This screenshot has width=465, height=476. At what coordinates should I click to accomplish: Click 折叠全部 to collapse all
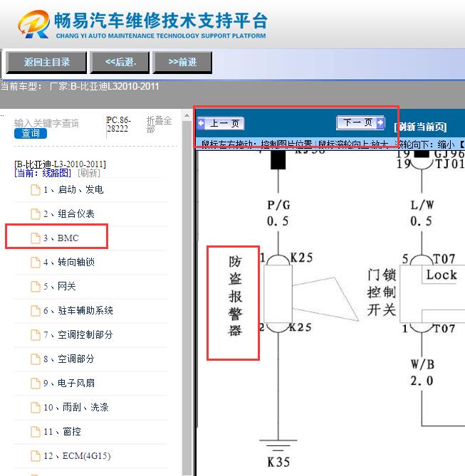point(159,125)
